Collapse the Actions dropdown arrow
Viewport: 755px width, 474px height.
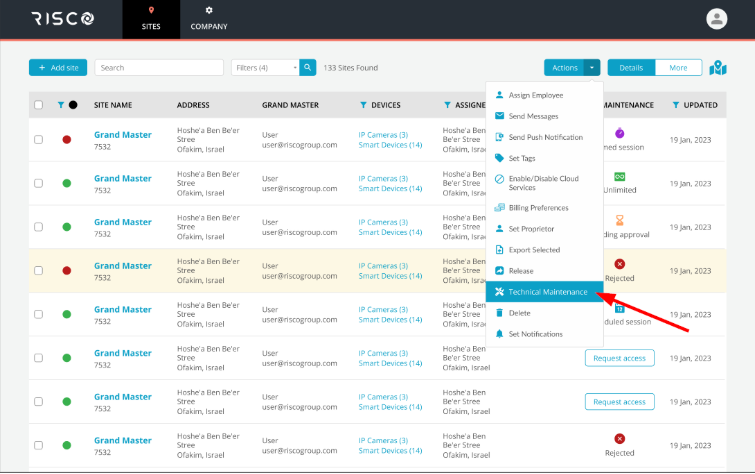592,68
